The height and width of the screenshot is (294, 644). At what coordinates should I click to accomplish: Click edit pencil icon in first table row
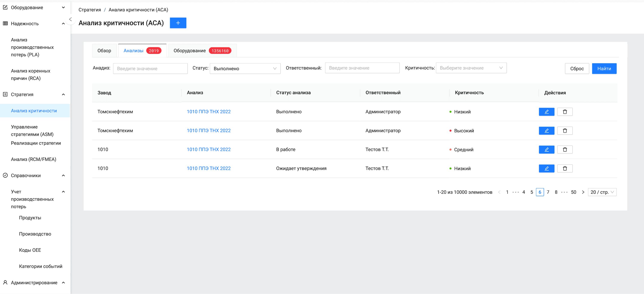(x=546, y=112)
